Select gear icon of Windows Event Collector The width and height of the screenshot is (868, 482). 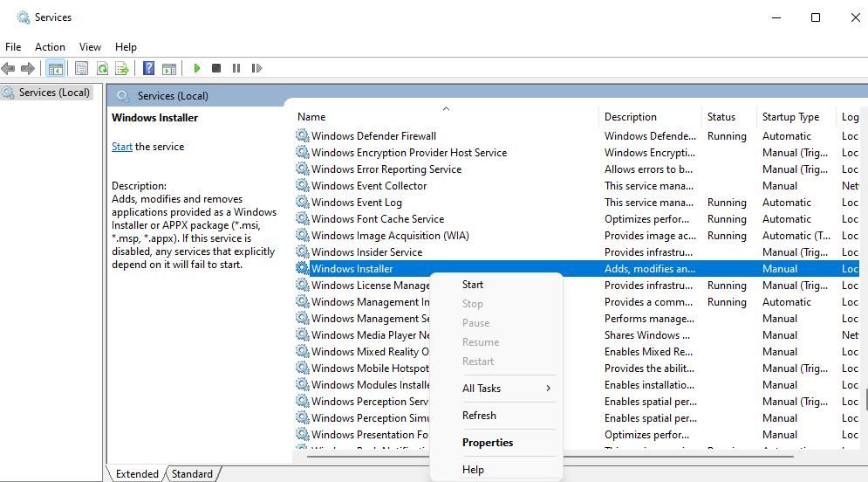pos(302,186)
